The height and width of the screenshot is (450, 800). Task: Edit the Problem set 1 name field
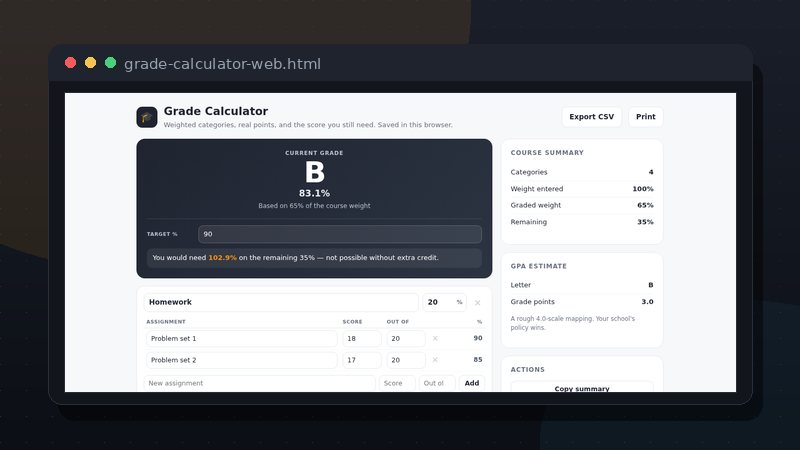[x=241, y=338]
